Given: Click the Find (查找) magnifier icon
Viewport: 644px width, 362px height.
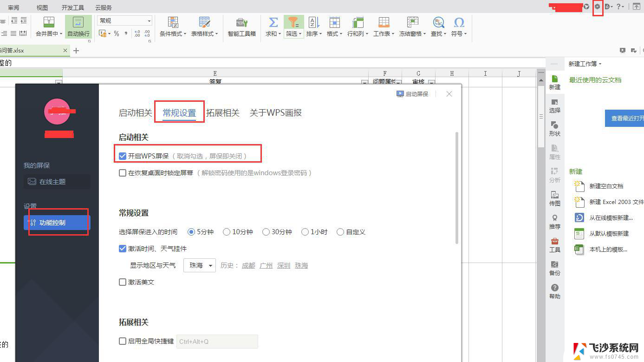Looking at the screenshot, I should 438,22.
